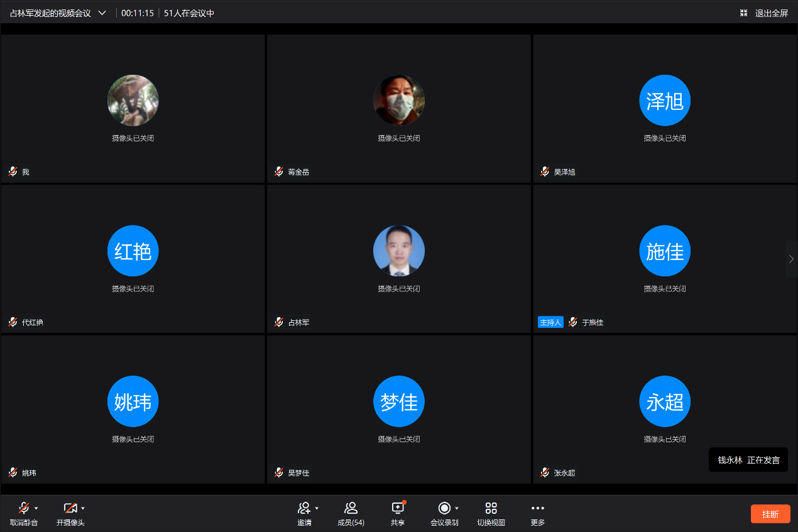Click the 退出全屏 text label
This screenshot has height=532, width=798.
[x=771, y=13]
